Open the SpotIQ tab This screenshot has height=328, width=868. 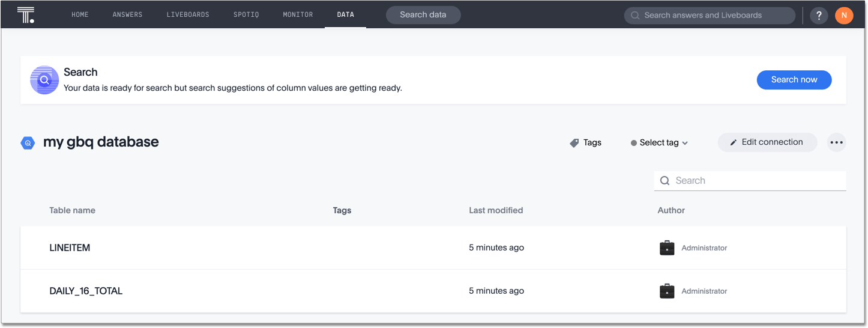(x=246, y=15)
